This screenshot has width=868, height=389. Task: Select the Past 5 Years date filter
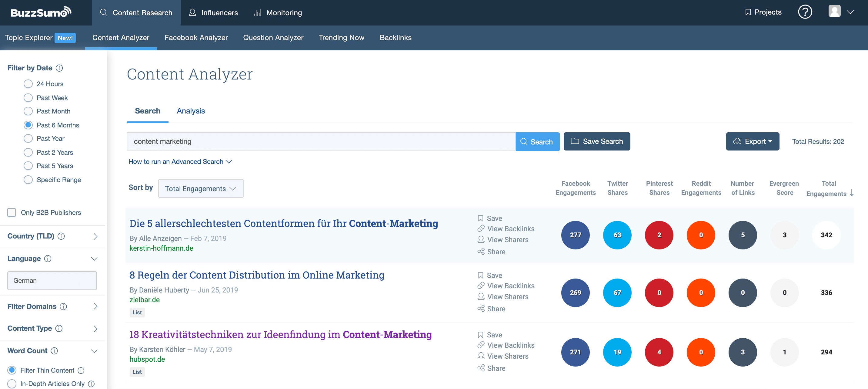pos(28,166)
